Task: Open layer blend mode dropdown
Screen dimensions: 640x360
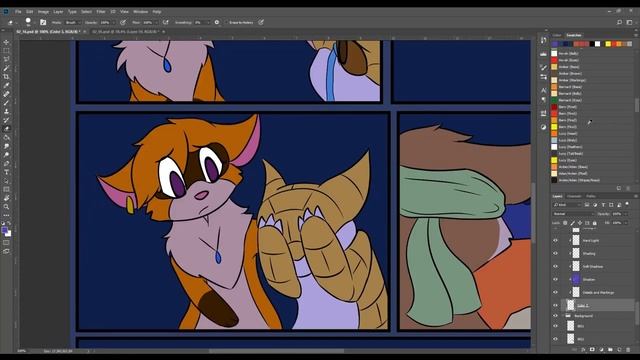Action: (x=573, y=214)
